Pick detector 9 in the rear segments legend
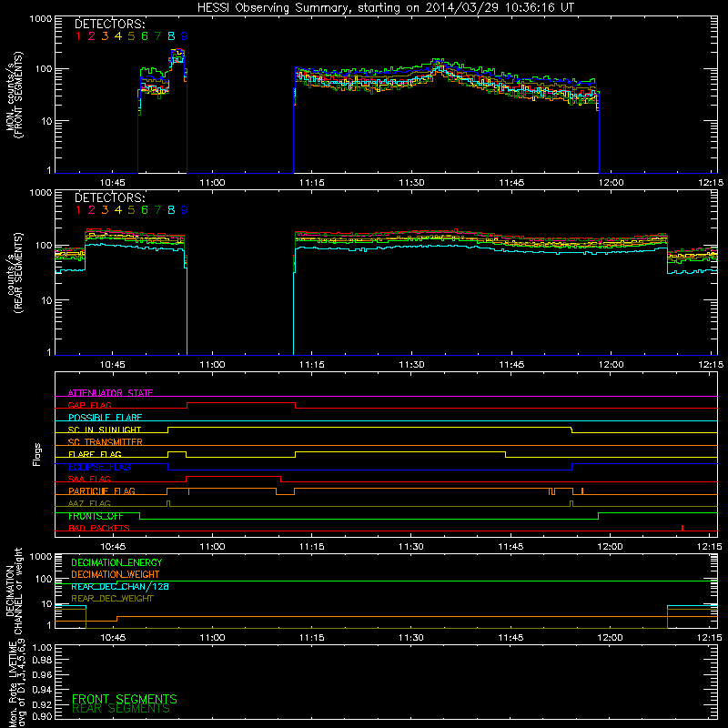Viewport: 728px width, 728px height. coord(185,210)
